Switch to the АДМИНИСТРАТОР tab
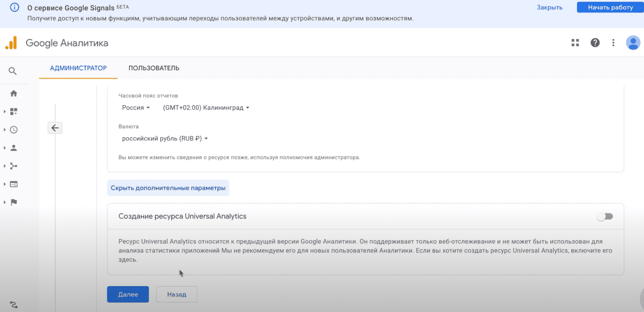 [x=78, y=68]
